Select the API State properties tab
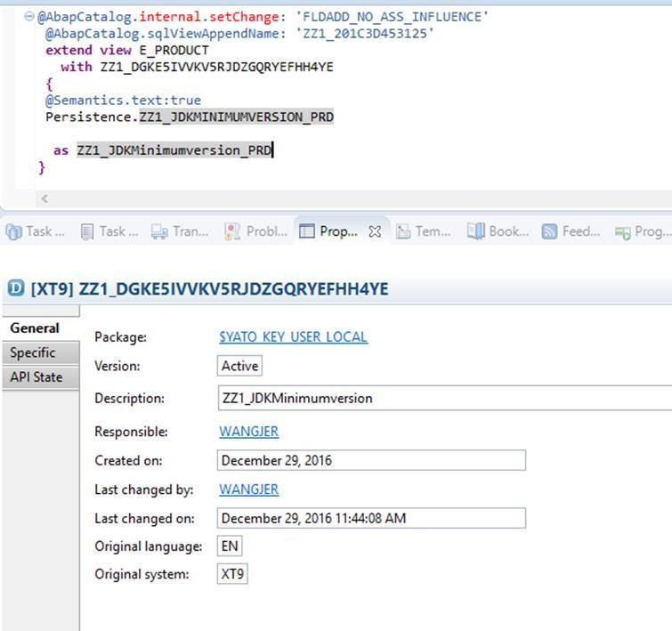 click(41, 377)
